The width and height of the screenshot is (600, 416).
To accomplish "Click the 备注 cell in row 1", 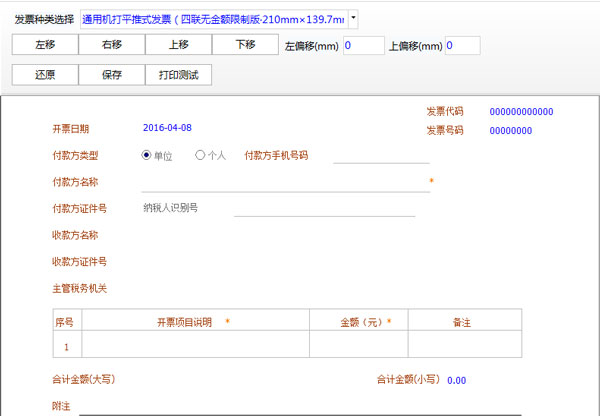I will pos(463,345).
